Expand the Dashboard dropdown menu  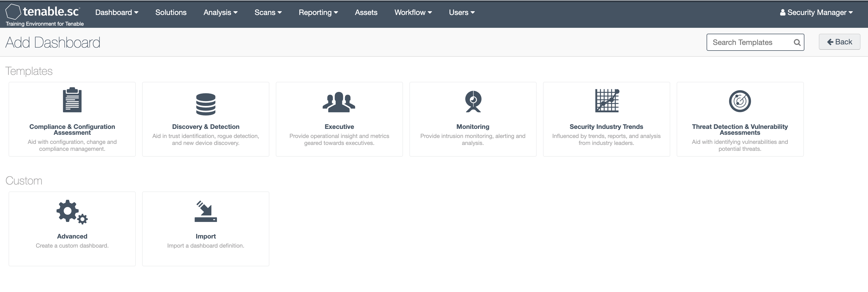[117, 13]
